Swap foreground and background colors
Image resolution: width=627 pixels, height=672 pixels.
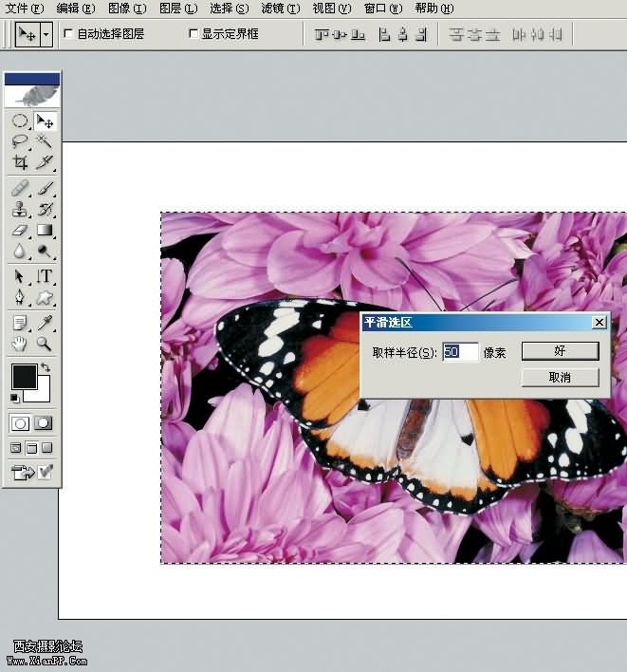click(46, 367)
